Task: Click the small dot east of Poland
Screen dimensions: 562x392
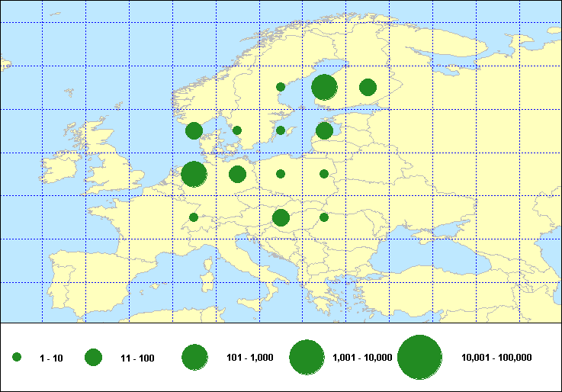Action: pos(324,174)
